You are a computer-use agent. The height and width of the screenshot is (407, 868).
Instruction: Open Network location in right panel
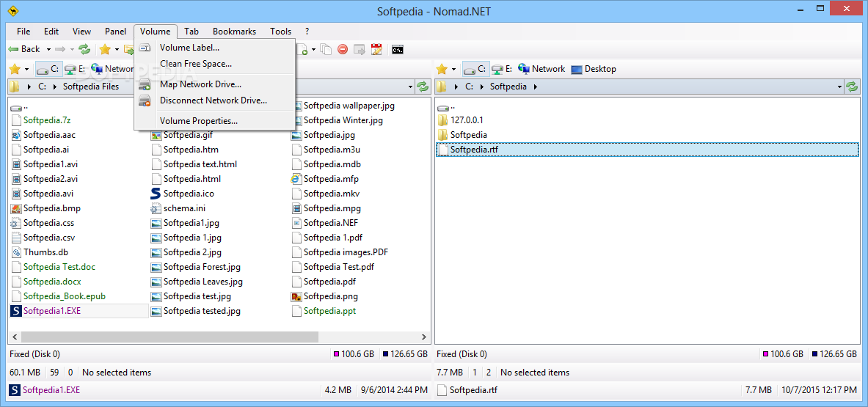pos(541,69)
